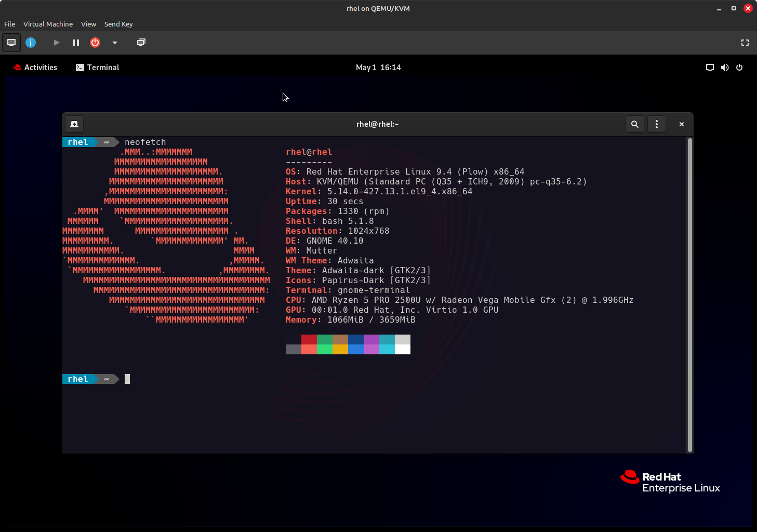Screen dimensions: 757x532
Task: Toggle fullscreen mode in viewer toolbar
Action: tap(745, 43)
